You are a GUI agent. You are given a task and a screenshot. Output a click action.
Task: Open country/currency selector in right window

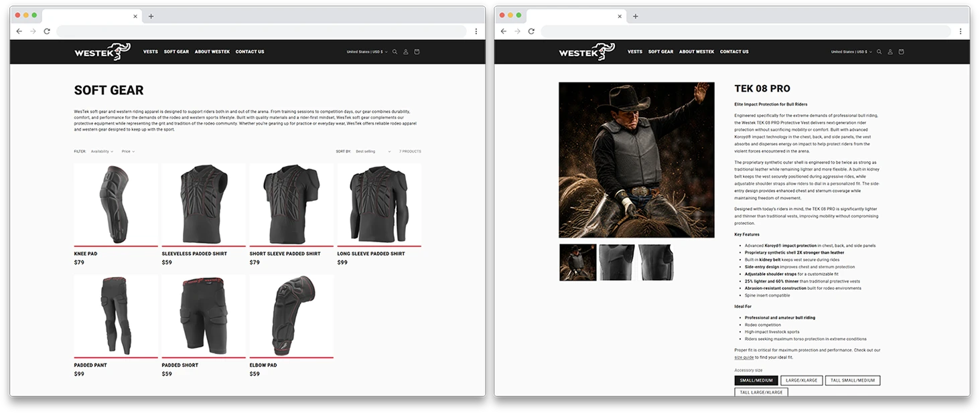tap(851, 52)
